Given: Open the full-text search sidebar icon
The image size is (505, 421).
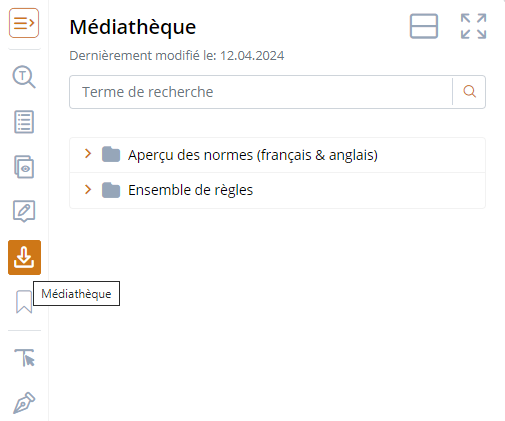Looking at the screenshot, I should point(24,77).
